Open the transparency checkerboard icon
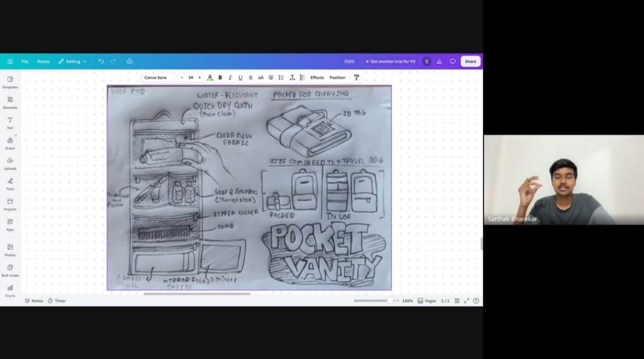644x359 pixels. [302, 78]
